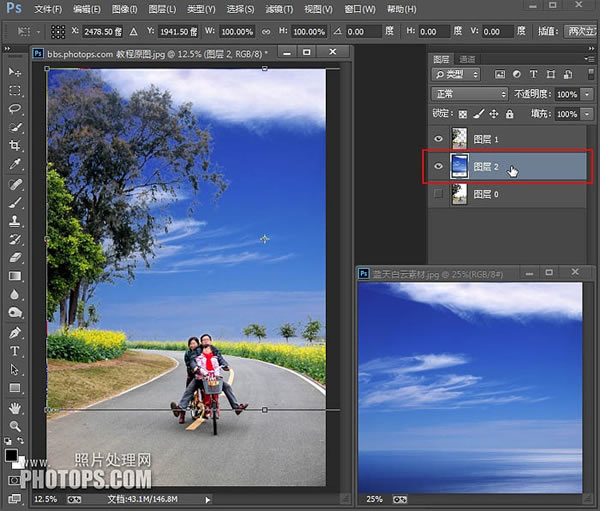Viewport: 600px width, 511px height.
Task: Select the Rectangle shape tool
Action: pos(15,388)
